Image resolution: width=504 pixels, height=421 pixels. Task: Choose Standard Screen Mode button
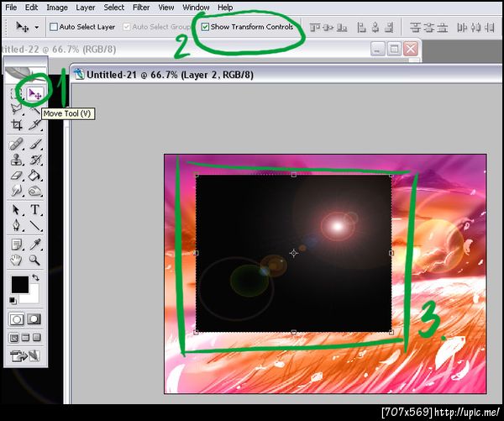(13, 338)
